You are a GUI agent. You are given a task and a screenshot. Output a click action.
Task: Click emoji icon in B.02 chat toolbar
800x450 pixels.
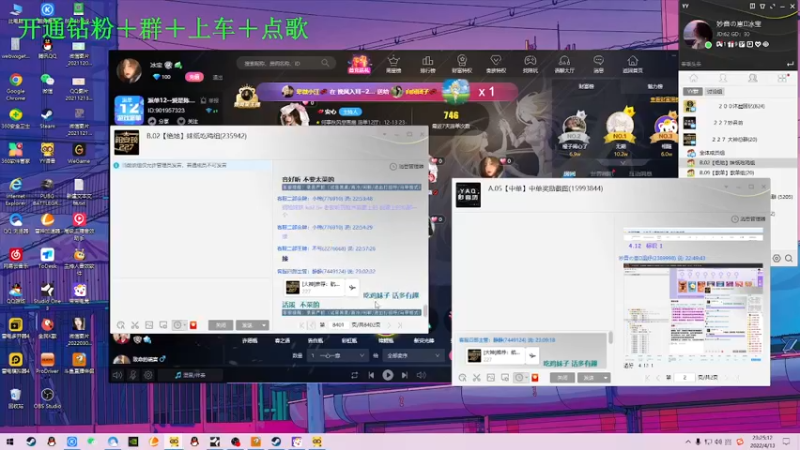point(121,325)
